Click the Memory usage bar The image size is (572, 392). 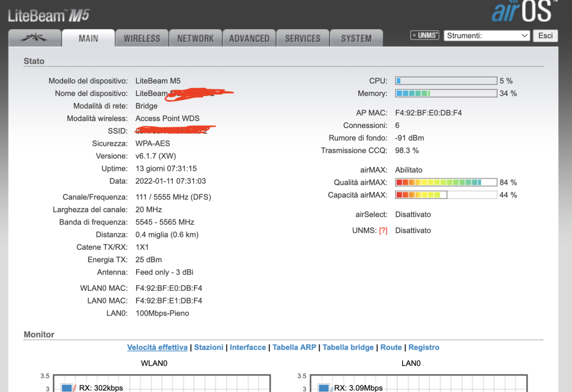(x=446, y=93)
